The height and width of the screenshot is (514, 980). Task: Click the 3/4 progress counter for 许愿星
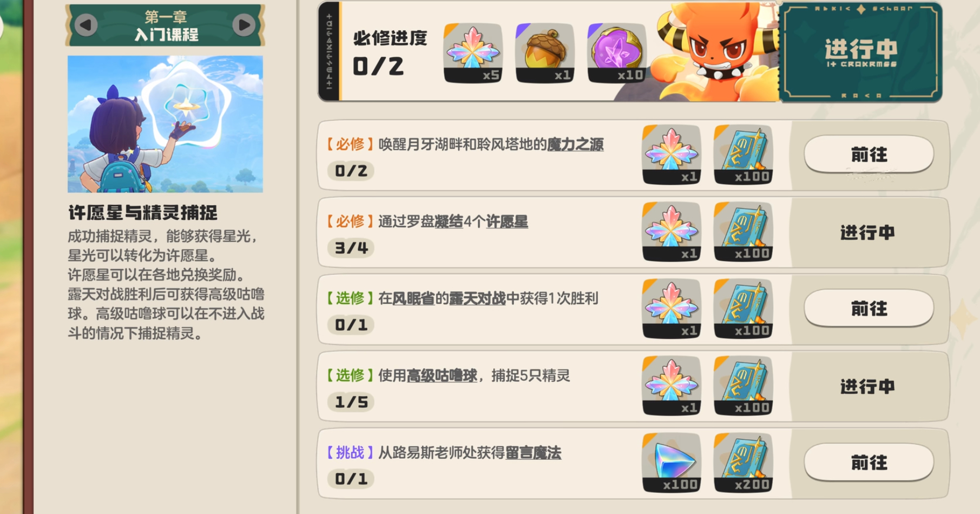[351, 248]
